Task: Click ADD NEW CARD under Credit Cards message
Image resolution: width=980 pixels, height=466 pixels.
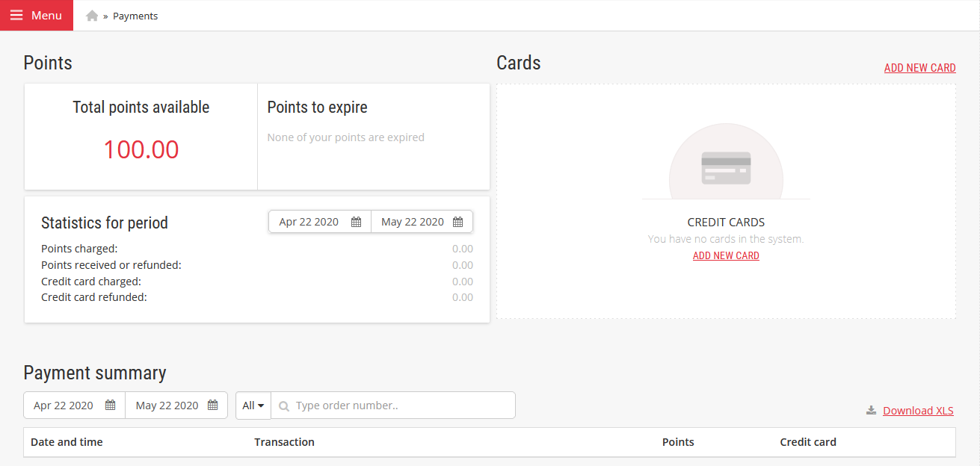Action: (726, 255)
